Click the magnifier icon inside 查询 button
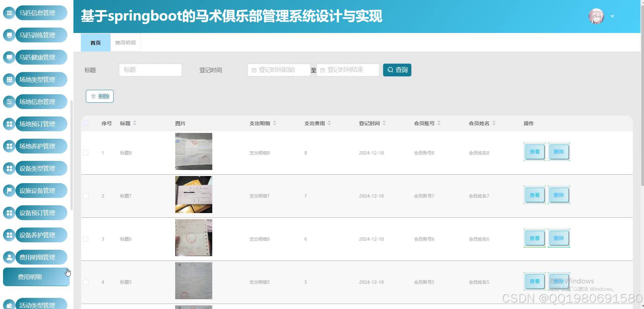Image resolution: width=644 pixels, height=309 pixels. (x=390, y=70)
